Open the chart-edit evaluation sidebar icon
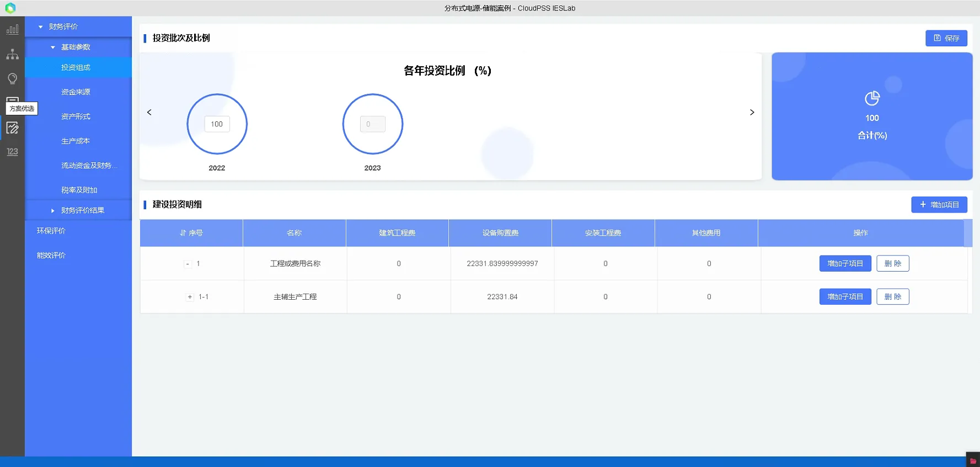This screenshot has width=980, height=467. 12,128
